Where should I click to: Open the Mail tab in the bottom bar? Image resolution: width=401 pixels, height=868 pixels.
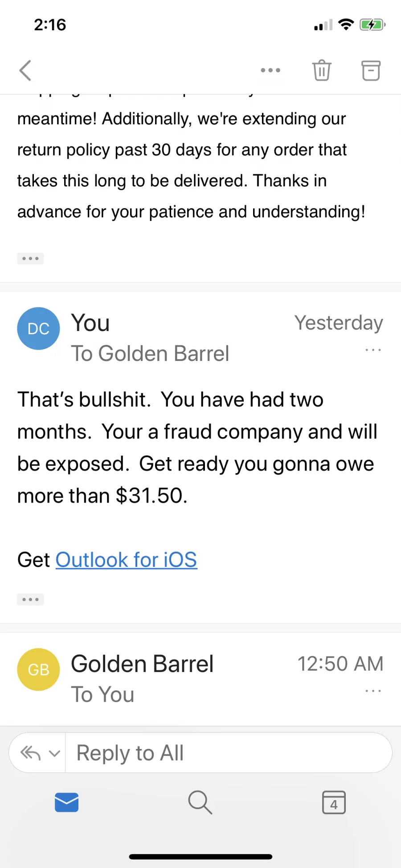pos(67,802)
